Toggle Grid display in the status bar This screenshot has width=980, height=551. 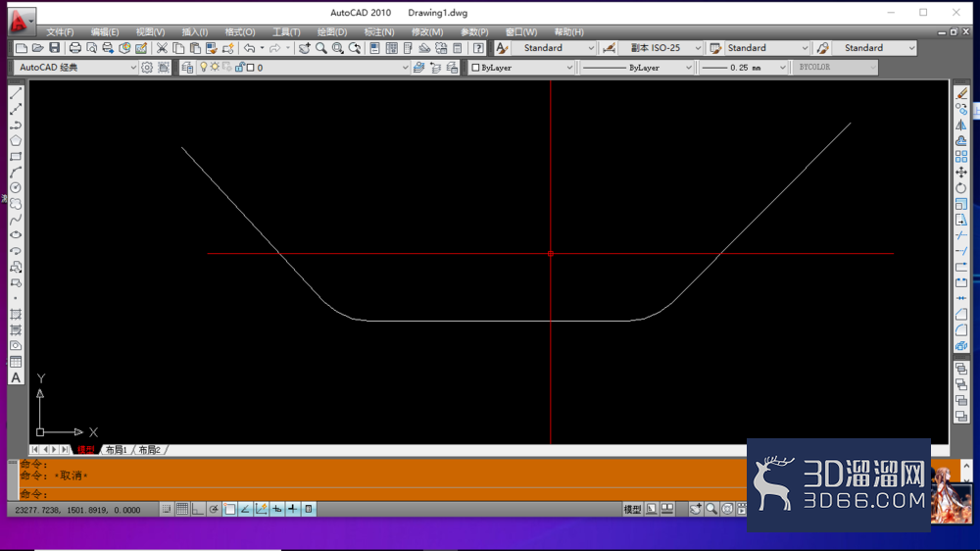coord(182,509)
